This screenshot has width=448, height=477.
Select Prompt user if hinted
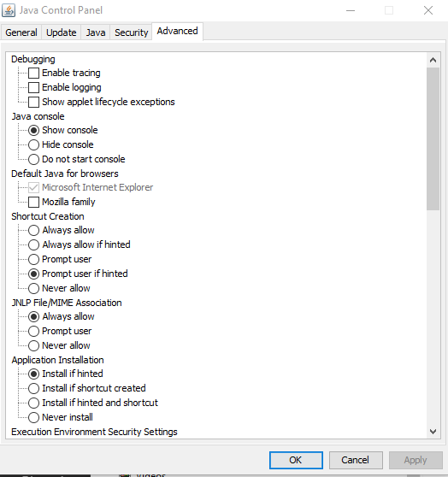coord(33,274)
